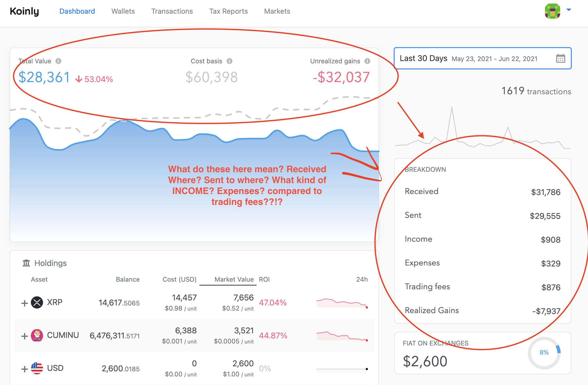
Task: Sort holdings by Balance column
Action: 128,279
